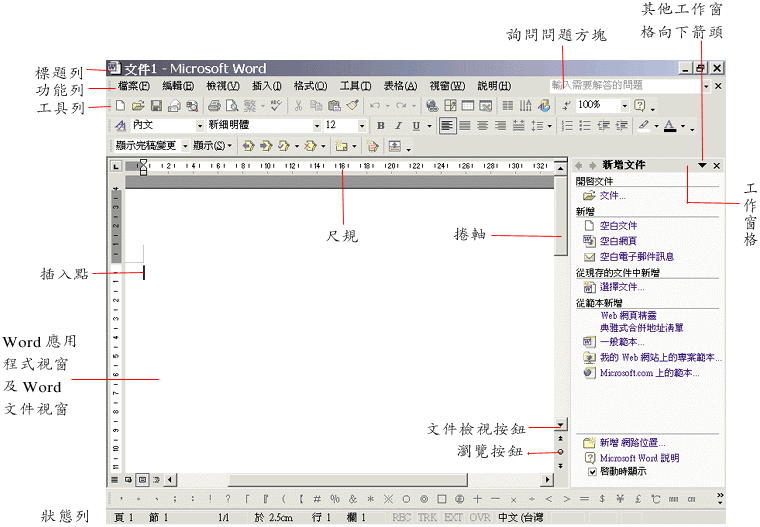Open the 插入(I) menu
This screenshot has width=760, height=527.
coord(267,86)
